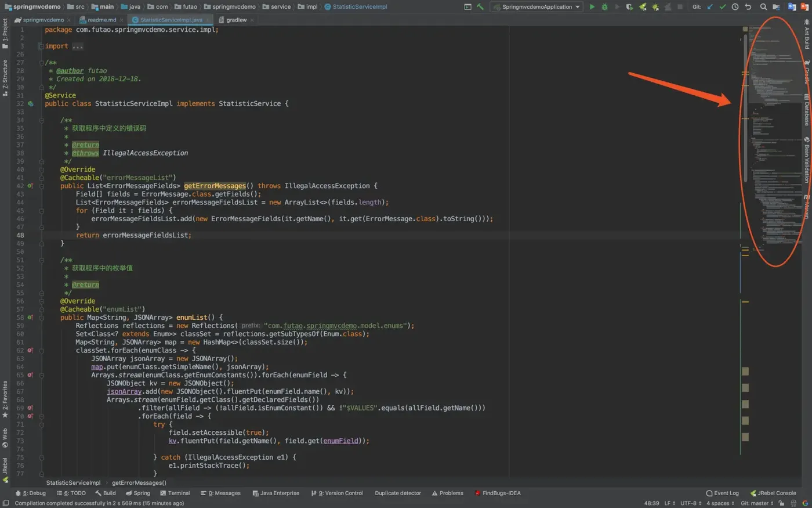The width and height of the screenshot is (812, 508).
Task: Open the Spring tool window
Action: click(138, 493)
